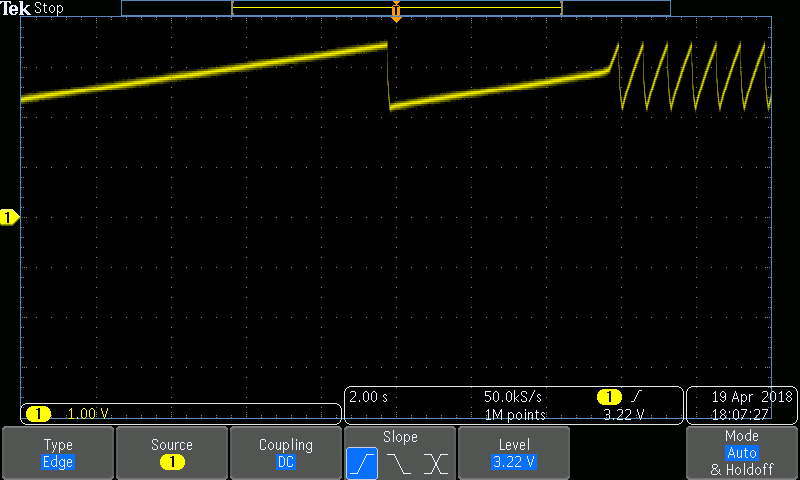The height and width of the screenshot is (480, 800).
Task: Click the Stop acquisition status indicator
Action: click(x=49, y=8)
